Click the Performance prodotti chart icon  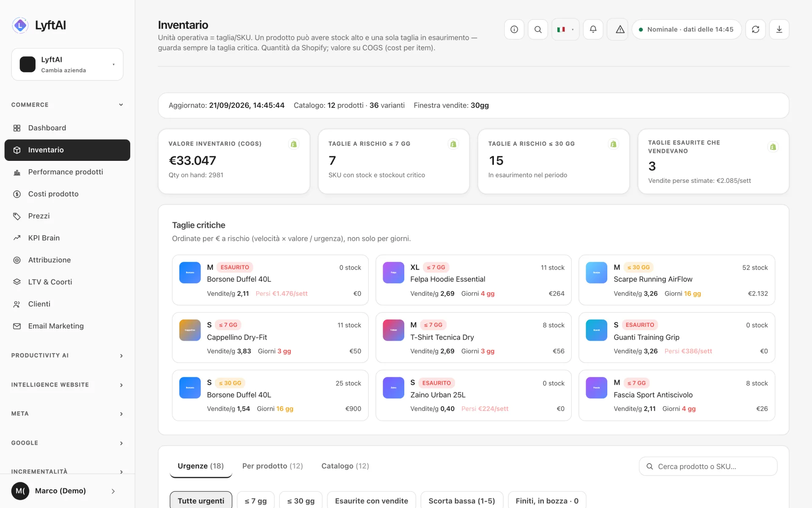17,172
